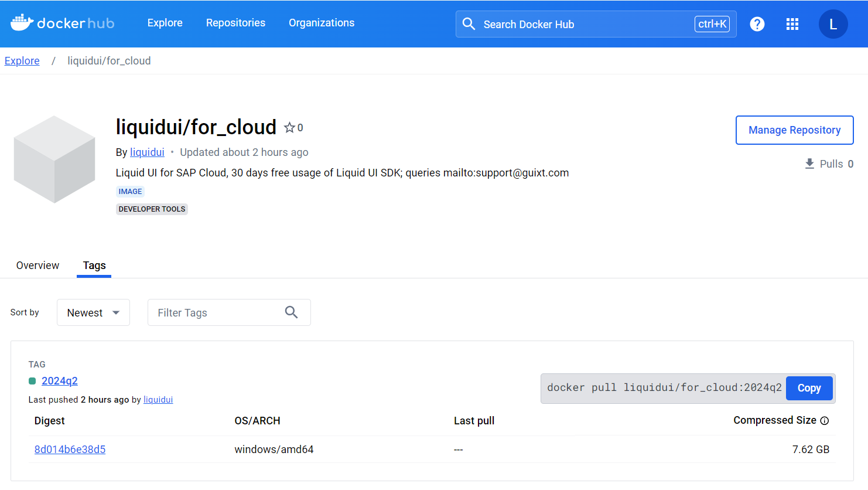Star the liquidui/for_cloud repository

point(289,127)
